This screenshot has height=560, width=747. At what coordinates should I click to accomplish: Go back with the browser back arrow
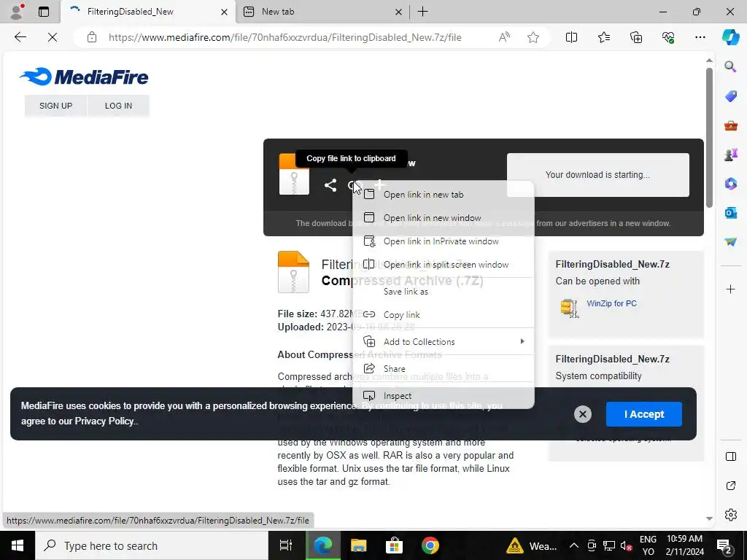[x=20, y=37]
